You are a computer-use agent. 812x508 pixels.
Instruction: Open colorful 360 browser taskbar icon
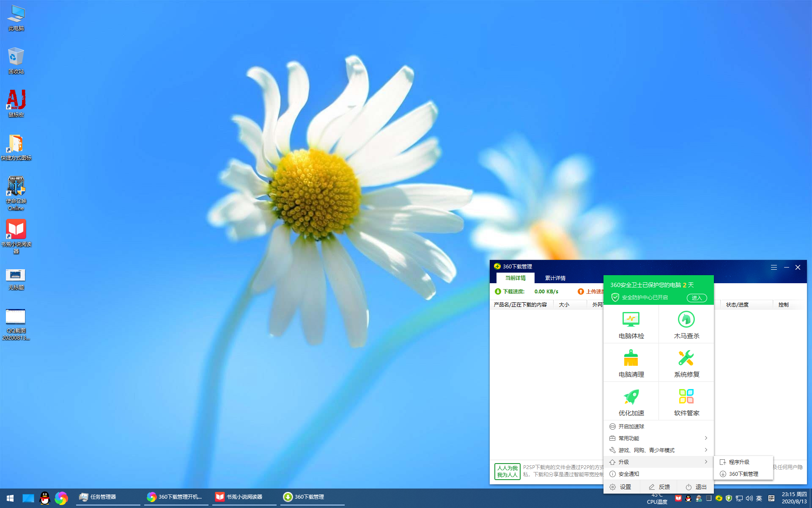[61, 498]
